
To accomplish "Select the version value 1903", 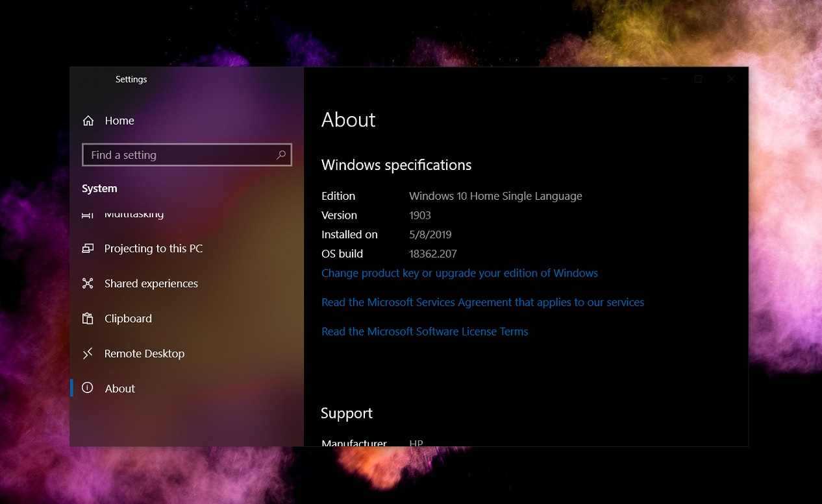I will [420, 215].
